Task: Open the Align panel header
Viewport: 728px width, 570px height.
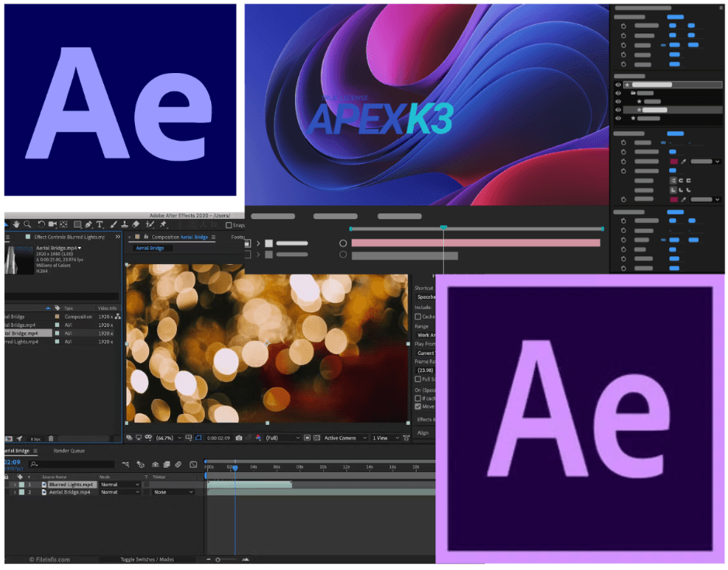Action: pos(422,433)
